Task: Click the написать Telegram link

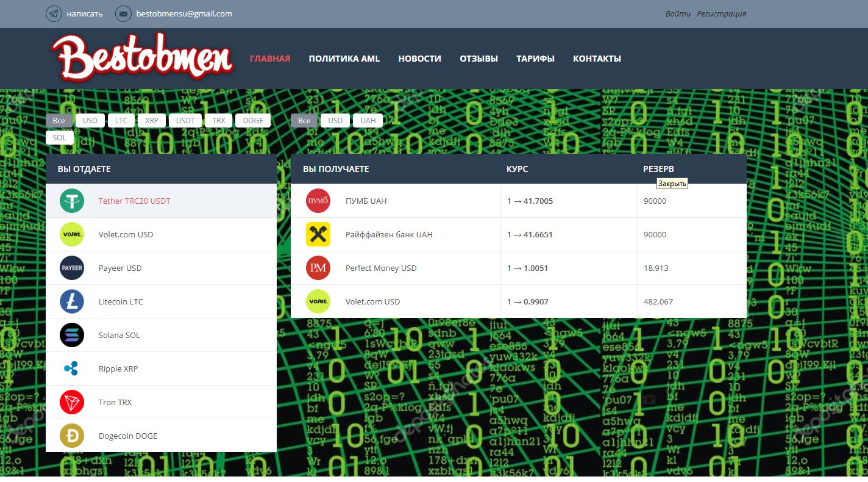Action: pyautogui.click(x=85, y=13)
